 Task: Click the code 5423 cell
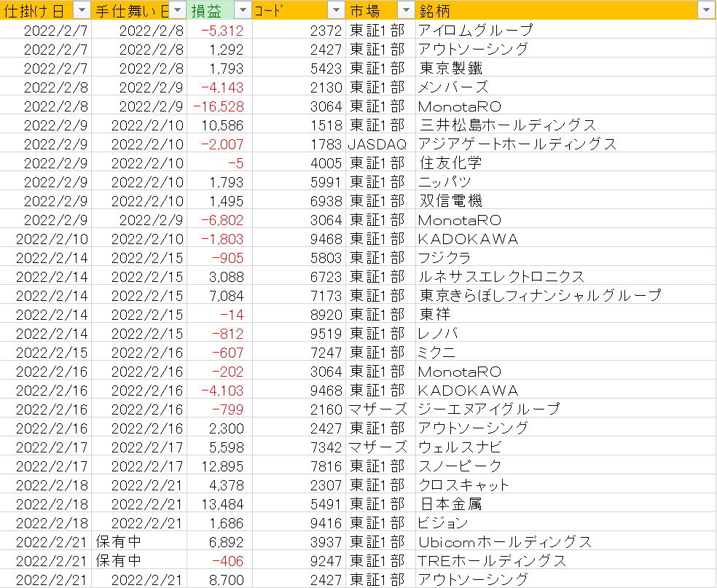click(299, 68)
